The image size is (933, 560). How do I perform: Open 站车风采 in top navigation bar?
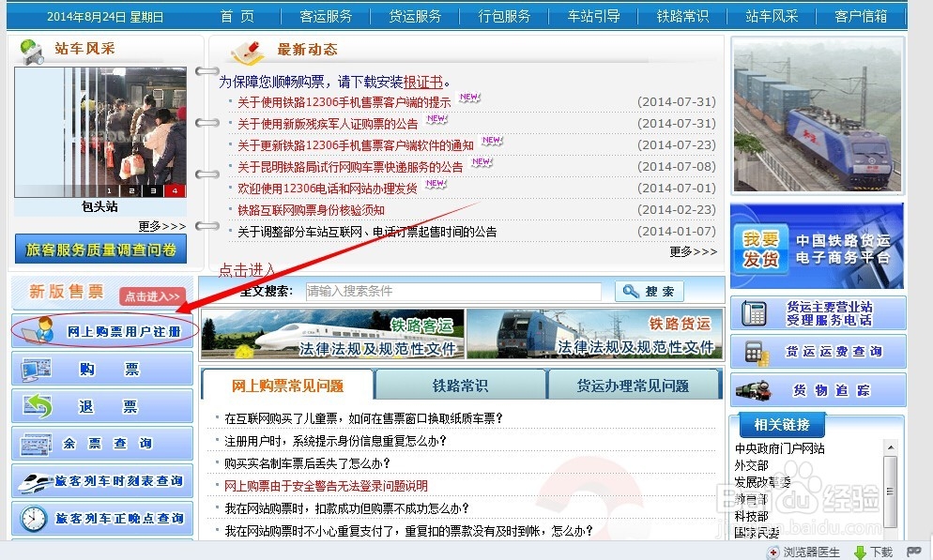(772, 16)
